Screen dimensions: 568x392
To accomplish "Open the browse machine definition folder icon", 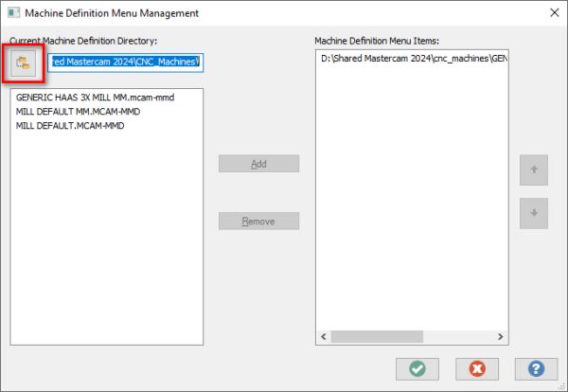I will (23, 63).
